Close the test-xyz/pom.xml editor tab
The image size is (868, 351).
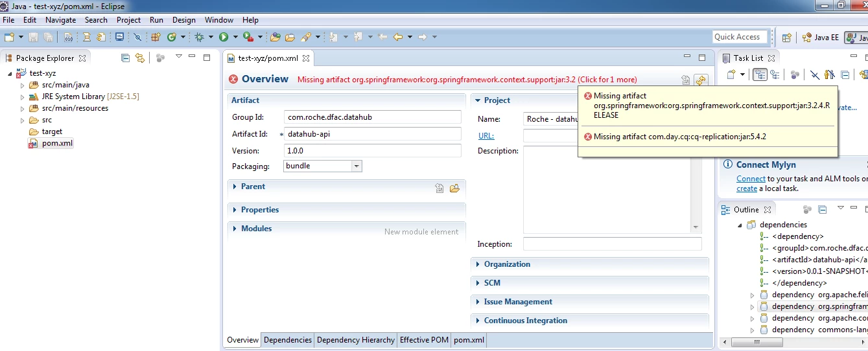[307, 58]
